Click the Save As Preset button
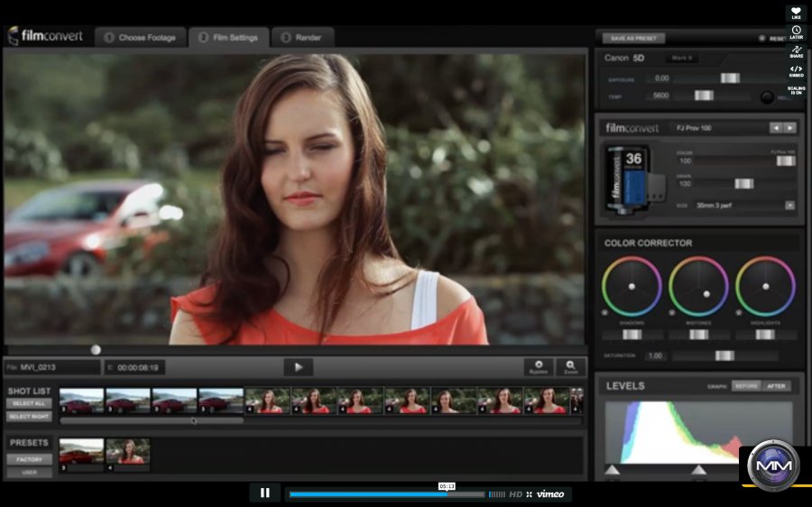Viewport: 812px width, 507px height. tap(633, 39)
